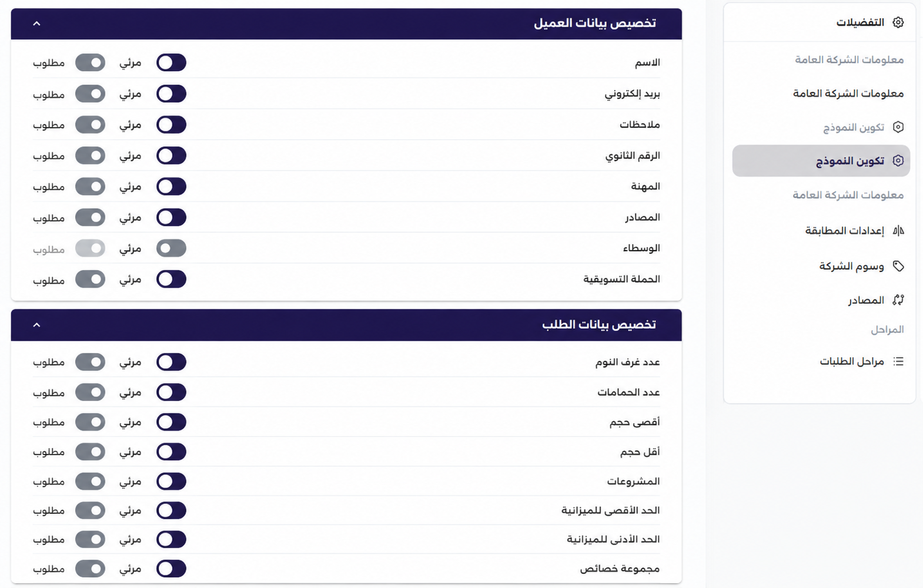The height and width of the screenshot is (588, 923).
Task: Collapse the تخصيص بيانات الطلب section chevron
Action: pos(36,325)
